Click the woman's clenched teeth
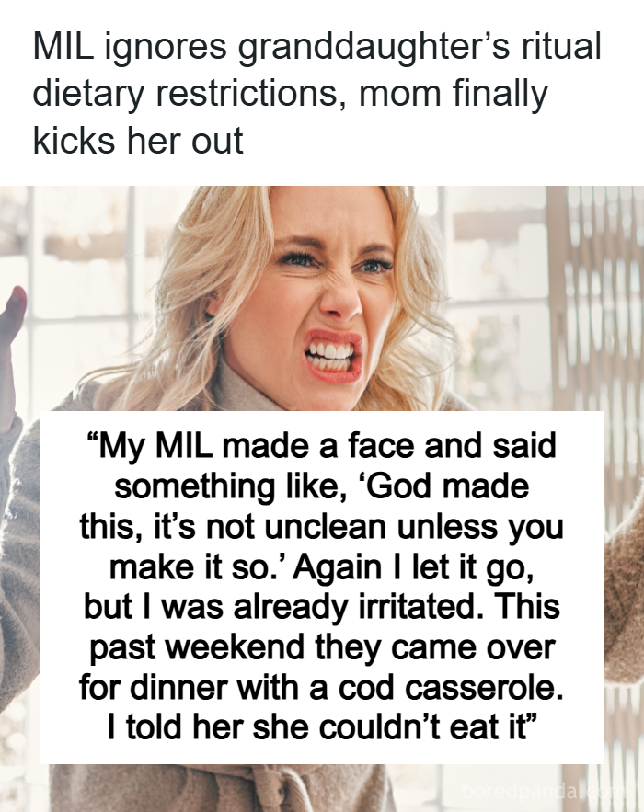Screen dimensions: 644x812 click(x=329, y=358)
